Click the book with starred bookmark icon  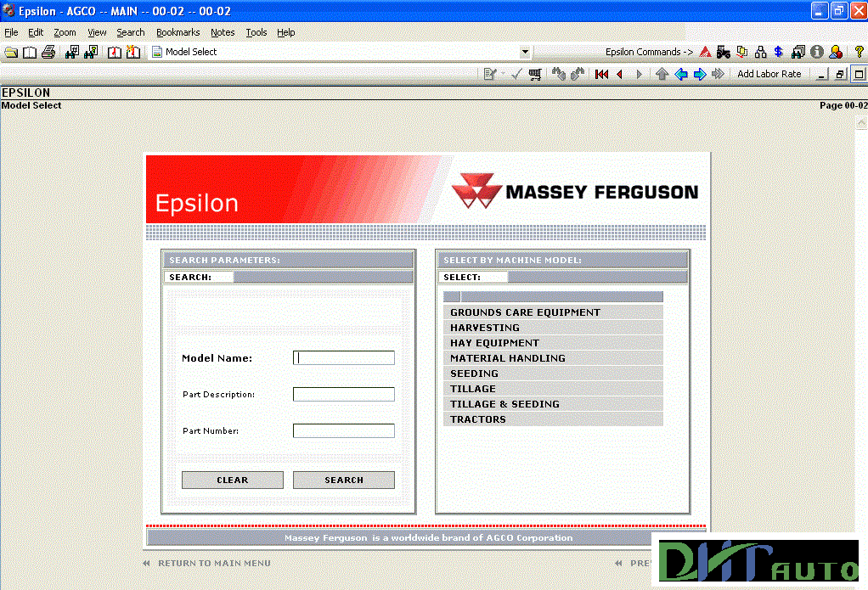click(x=132, y=52)
